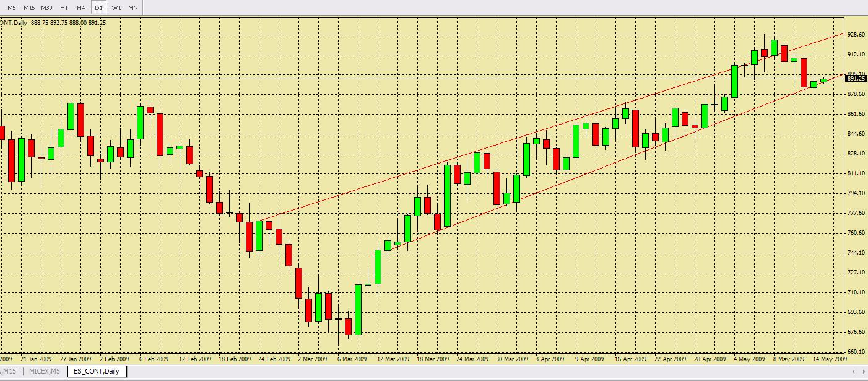Click the 27 Jan 2009 date label

(75, 359)
